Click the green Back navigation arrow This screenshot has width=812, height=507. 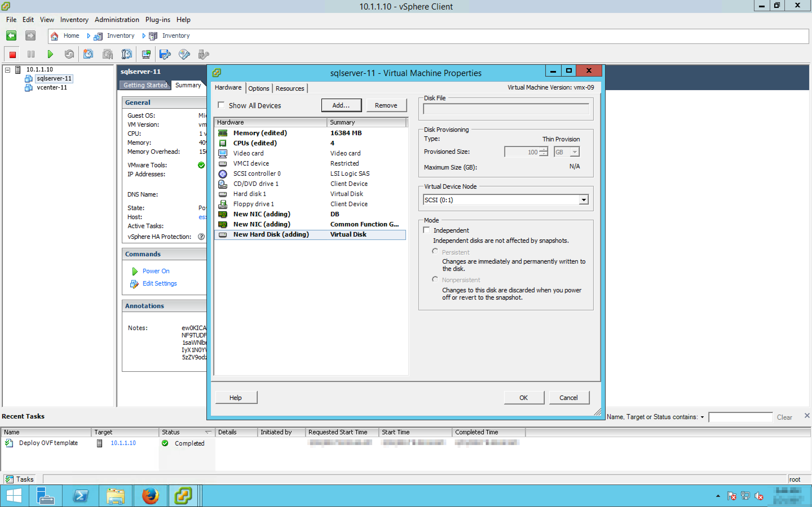[11, 35]
